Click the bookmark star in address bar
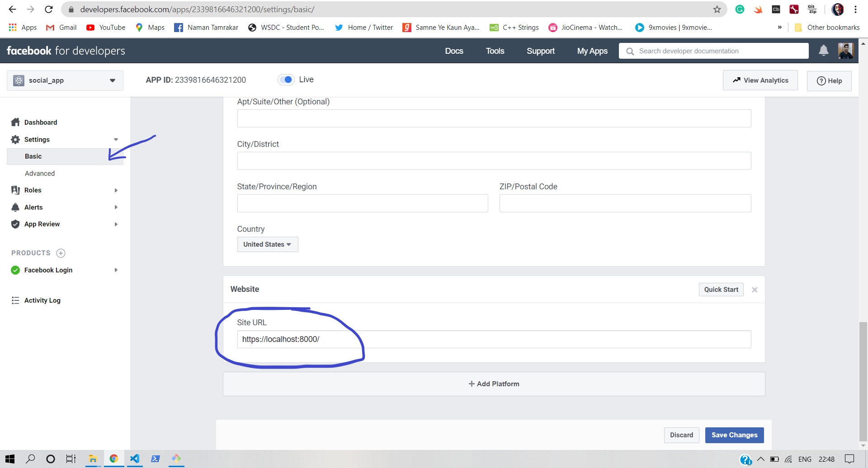 coord(717,9)
